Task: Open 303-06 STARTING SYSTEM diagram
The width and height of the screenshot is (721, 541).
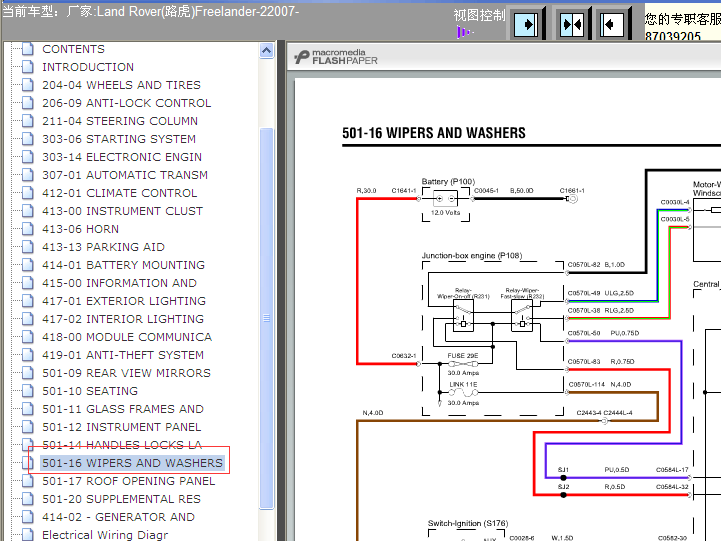Action: pos(119,139)
